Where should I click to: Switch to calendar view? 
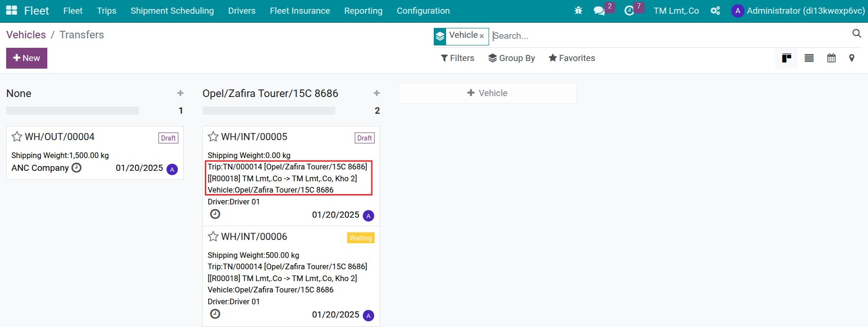click(x=831, y=58)
